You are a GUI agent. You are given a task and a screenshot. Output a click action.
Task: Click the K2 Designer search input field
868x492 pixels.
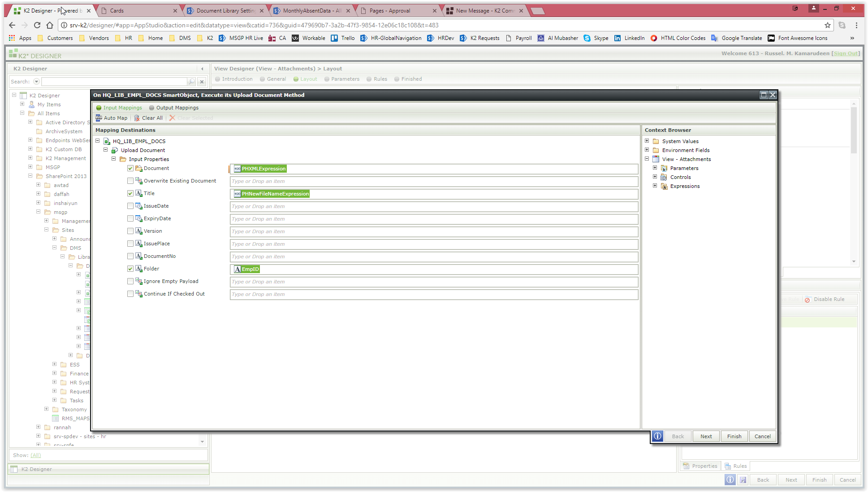point(114,82)
